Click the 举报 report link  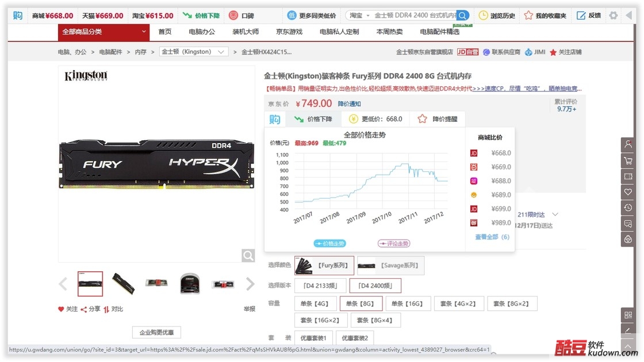[x=250, y=309]
